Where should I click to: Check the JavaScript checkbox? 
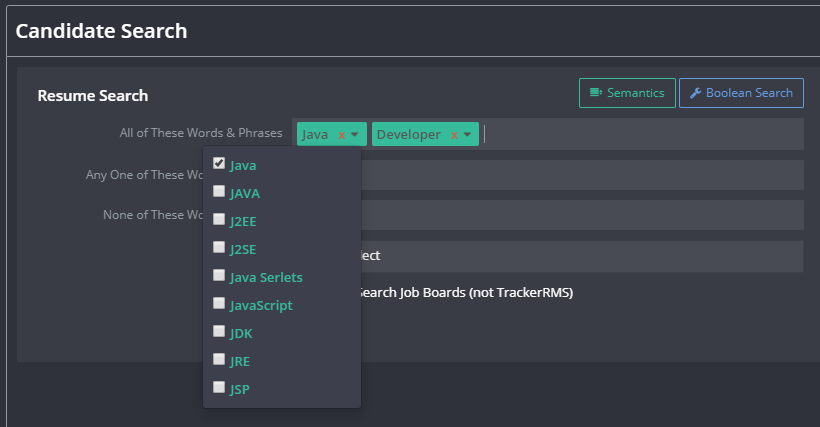coord(219,304)
